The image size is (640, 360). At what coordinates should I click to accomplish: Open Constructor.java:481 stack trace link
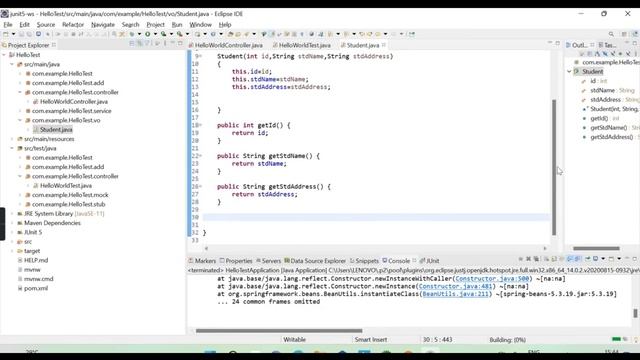click(456, 286)
